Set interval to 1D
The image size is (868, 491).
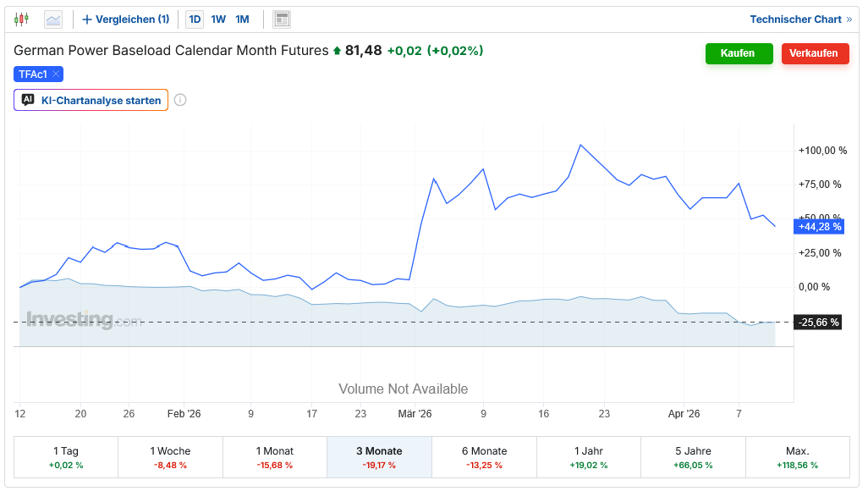(195, 19)
